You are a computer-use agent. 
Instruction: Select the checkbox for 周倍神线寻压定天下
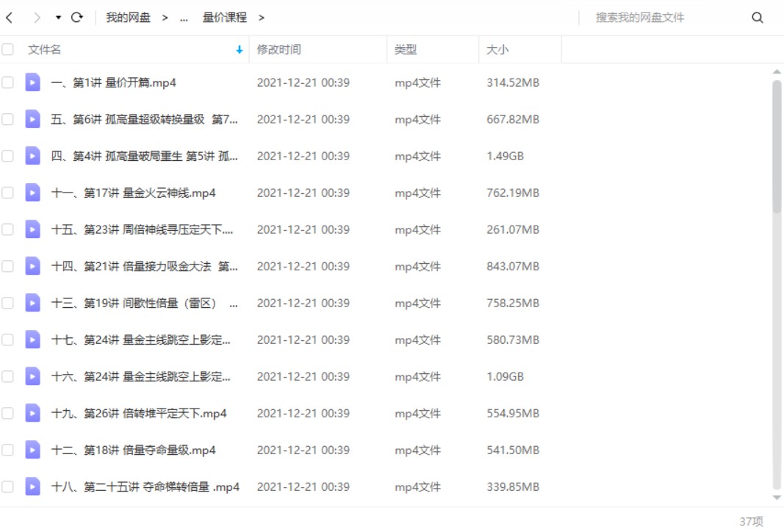[x=9, y=229]
